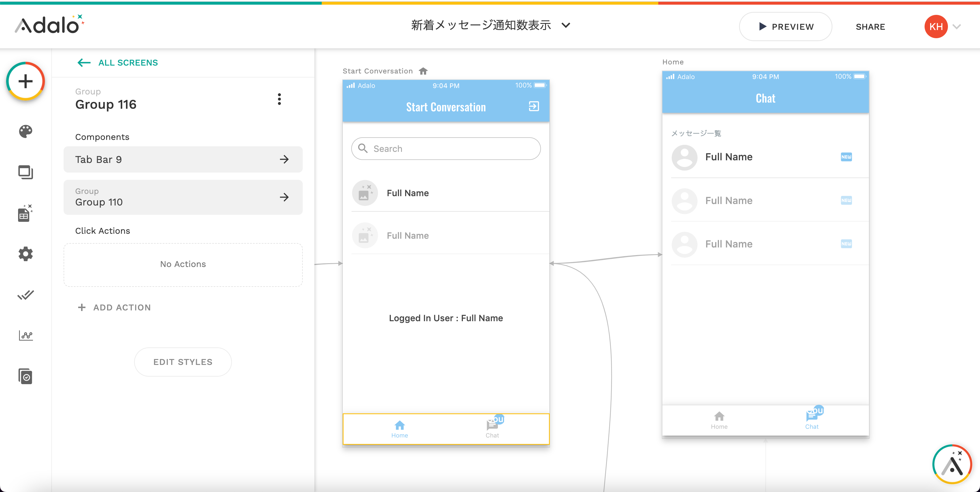Image resolution: width=980 pixels, height=492 pixels.
Task: Select the Home tab in Start Conversation screen
Action: pos(400,429)
